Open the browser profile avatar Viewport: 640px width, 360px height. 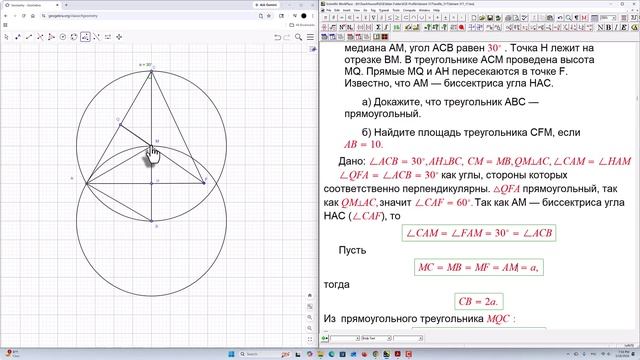[304, 16]
